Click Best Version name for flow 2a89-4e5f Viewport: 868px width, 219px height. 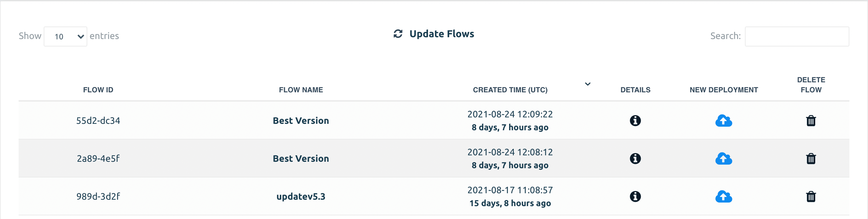(301, 159)
